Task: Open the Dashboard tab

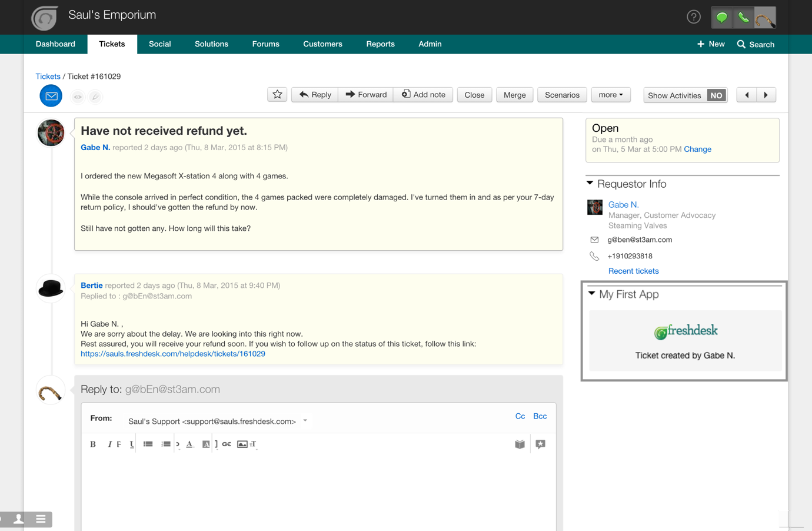Action: [55, 44]
